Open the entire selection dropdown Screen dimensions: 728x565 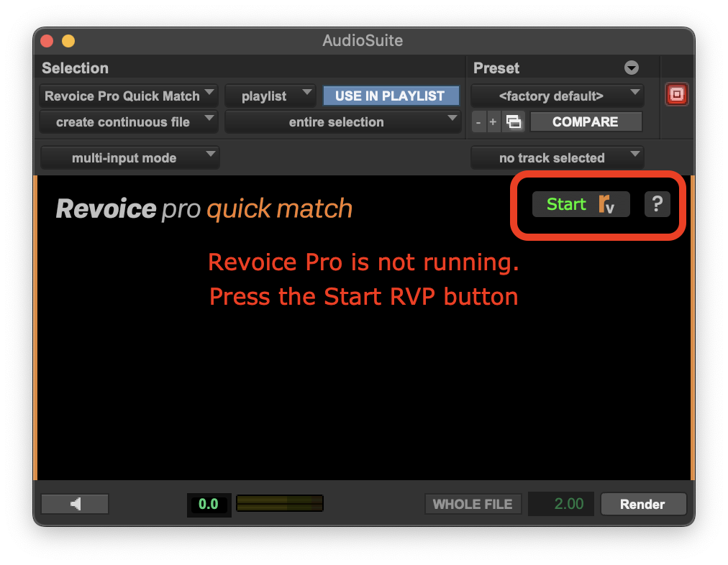pyautogui.click(x=342, y=122)
